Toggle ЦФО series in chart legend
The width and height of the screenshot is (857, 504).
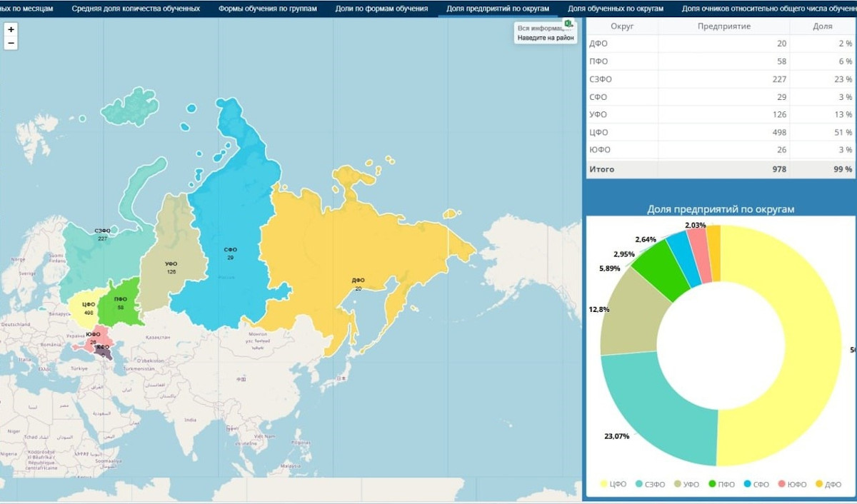point(613,484)
